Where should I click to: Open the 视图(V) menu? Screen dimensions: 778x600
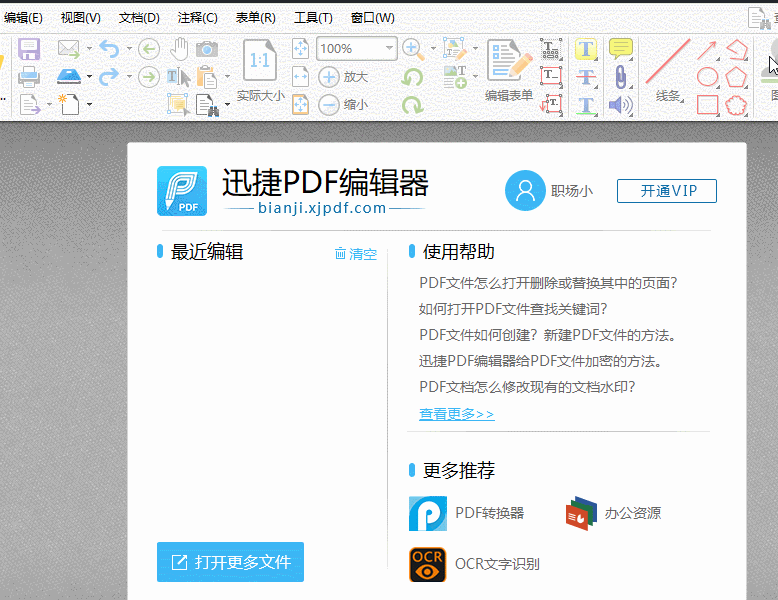click(80, 18)
